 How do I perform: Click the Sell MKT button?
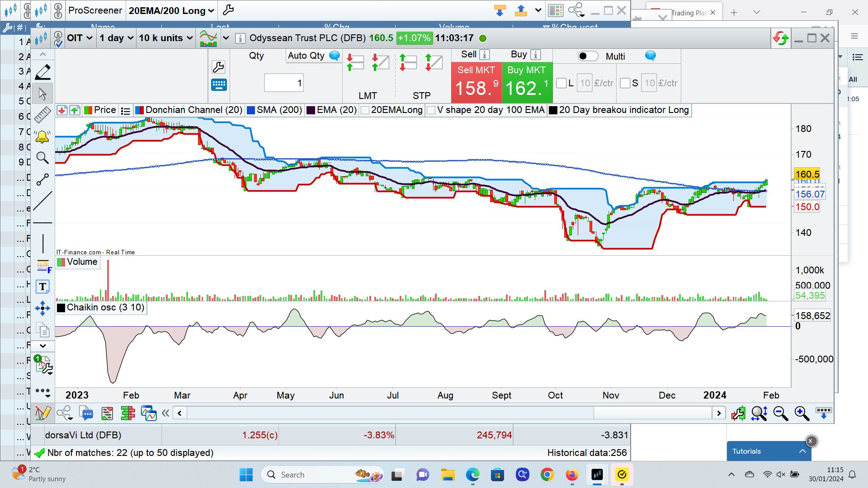[476, 82]
